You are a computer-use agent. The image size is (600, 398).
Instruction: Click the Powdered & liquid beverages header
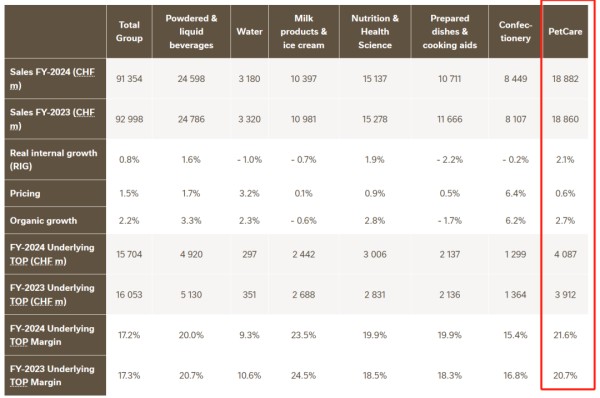point(191,32)
